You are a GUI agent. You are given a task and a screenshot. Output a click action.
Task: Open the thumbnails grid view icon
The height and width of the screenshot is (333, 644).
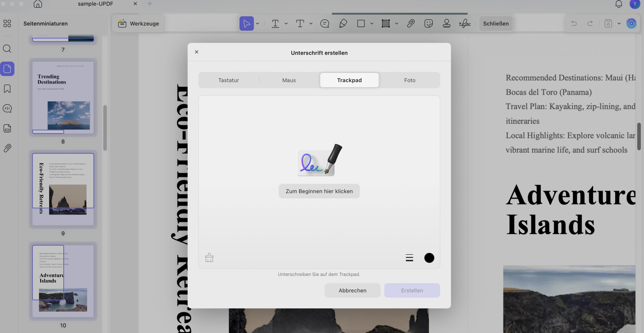tap(7, 23)
